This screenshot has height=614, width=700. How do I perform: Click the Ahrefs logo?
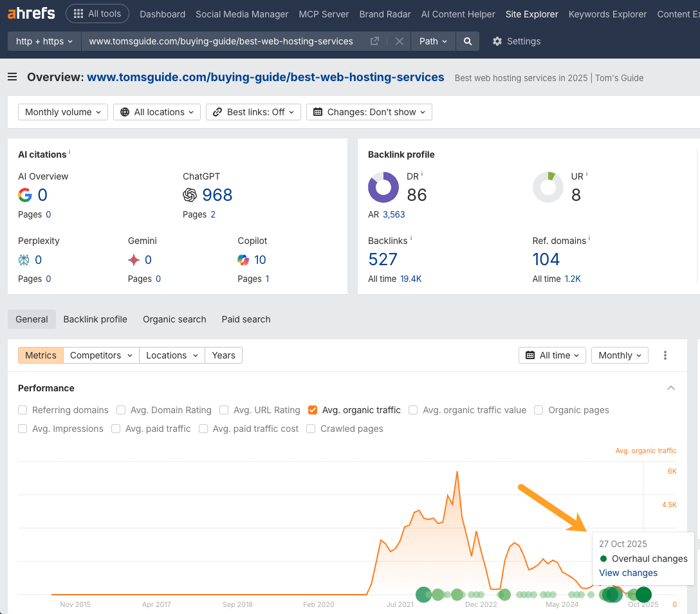coord(32,14)
